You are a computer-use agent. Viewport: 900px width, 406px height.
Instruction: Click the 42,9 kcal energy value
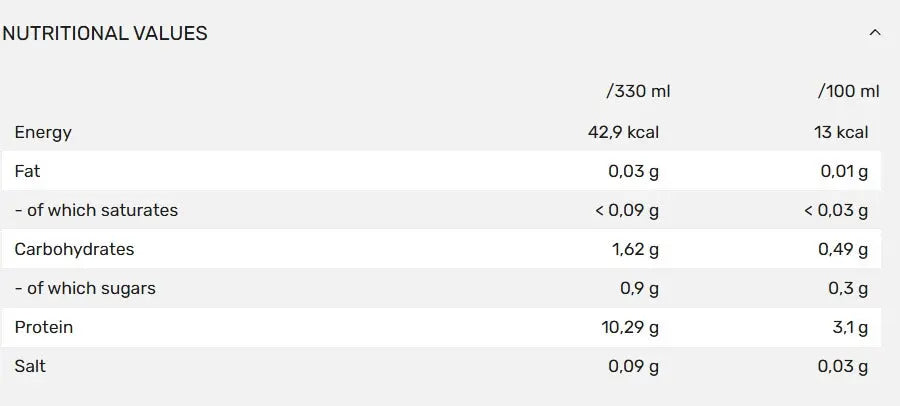pyautogui.click(x=623, y=132)
